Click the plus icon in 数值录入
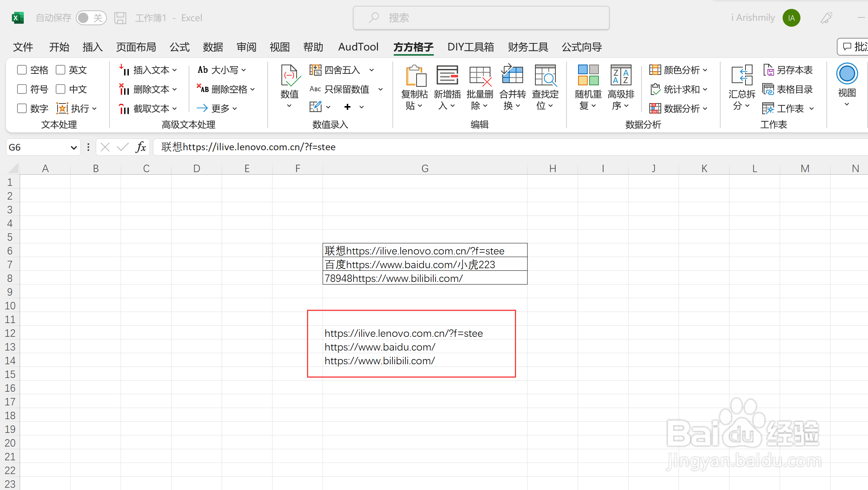The height and width of the screenshot is (490, 868). click(x=347, y=107)
